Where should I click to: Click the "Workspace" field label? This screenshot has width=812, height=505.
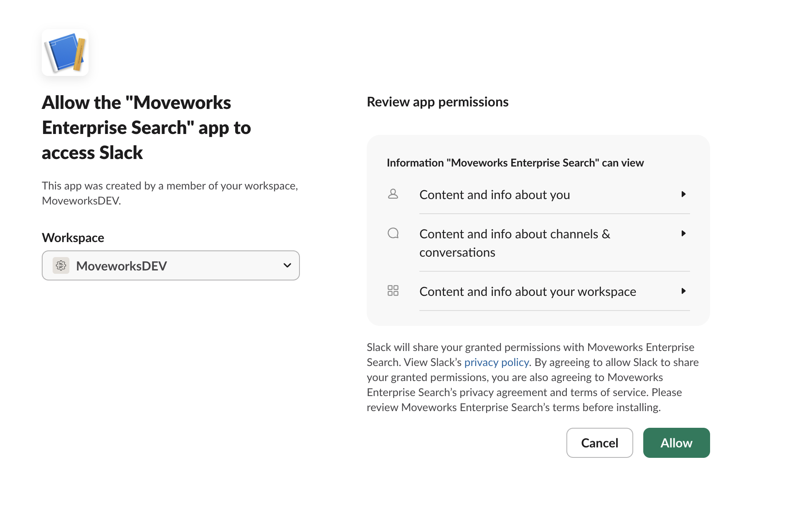(x=73, y=237)
